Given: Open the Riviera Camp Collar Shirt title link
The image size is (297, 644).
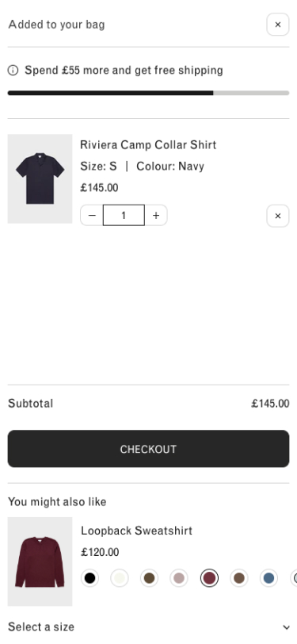Looking at the screenshot, I should tap(148, 145).
